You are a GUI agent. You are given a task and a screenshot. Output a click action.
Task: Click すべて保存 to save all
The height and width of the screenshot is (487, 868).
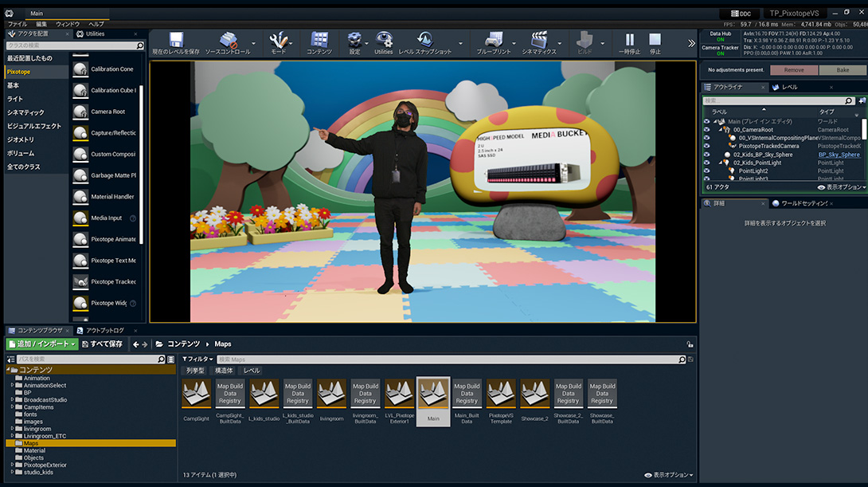click(x=103, y=344)
